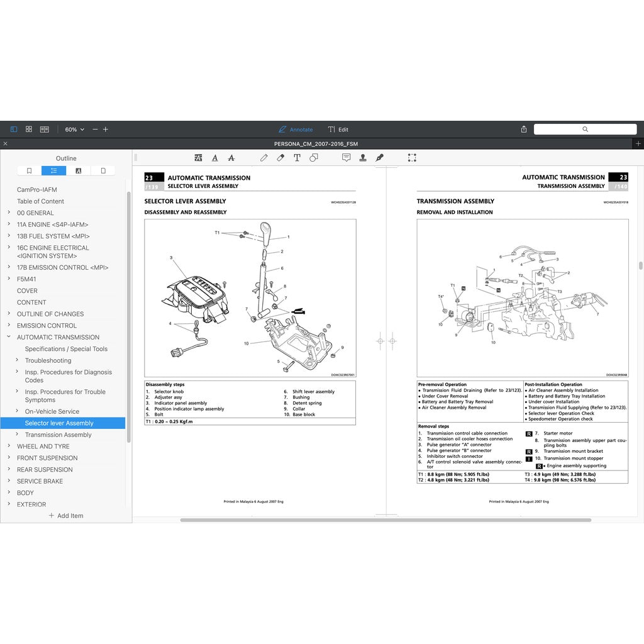Viewport: 644px width, 644px height.
Task: Select the text box tool
Action: pyautogui.click(x=297, y=158)
